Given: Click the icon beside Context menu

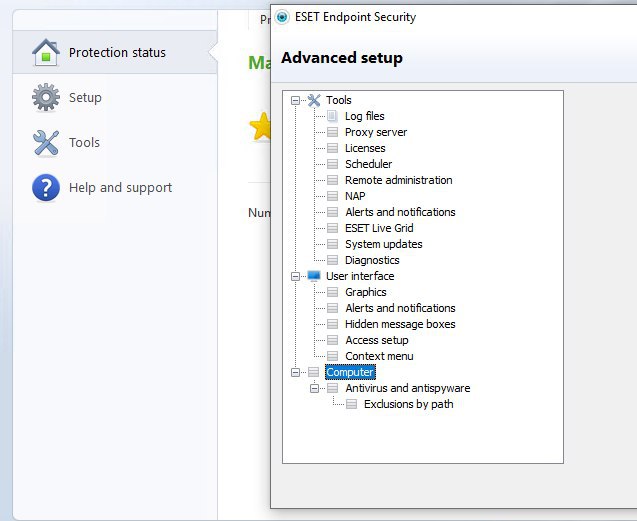Looking at the screenshot, I should click(x=332, y=356).
